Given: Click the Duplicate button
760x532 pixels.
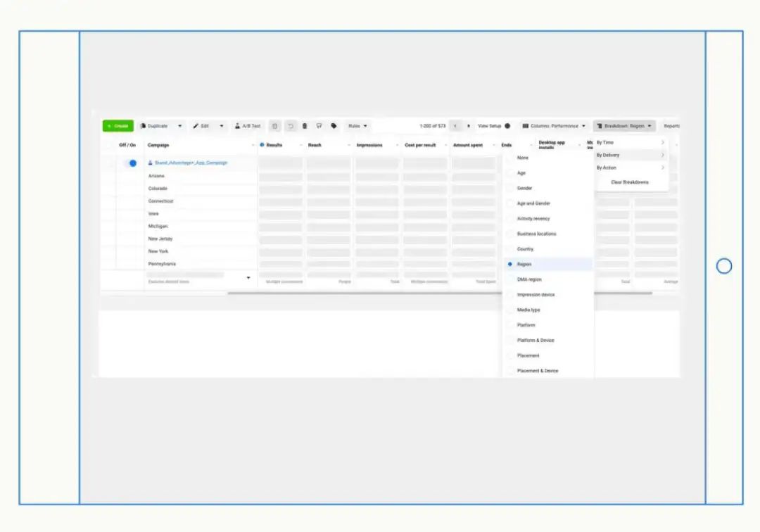Looking at the screenshot, I should coord(154,126).
